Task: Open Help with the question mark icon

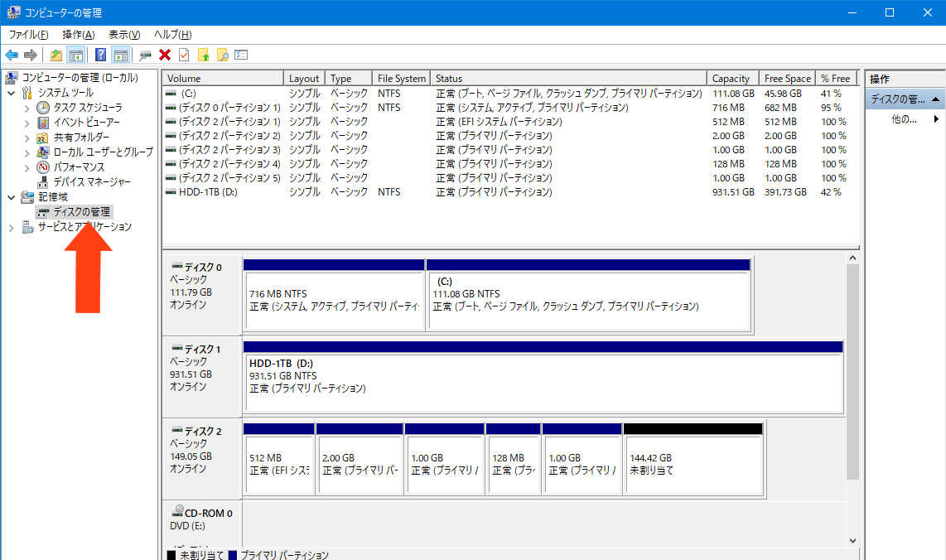Action: point(100,56)
